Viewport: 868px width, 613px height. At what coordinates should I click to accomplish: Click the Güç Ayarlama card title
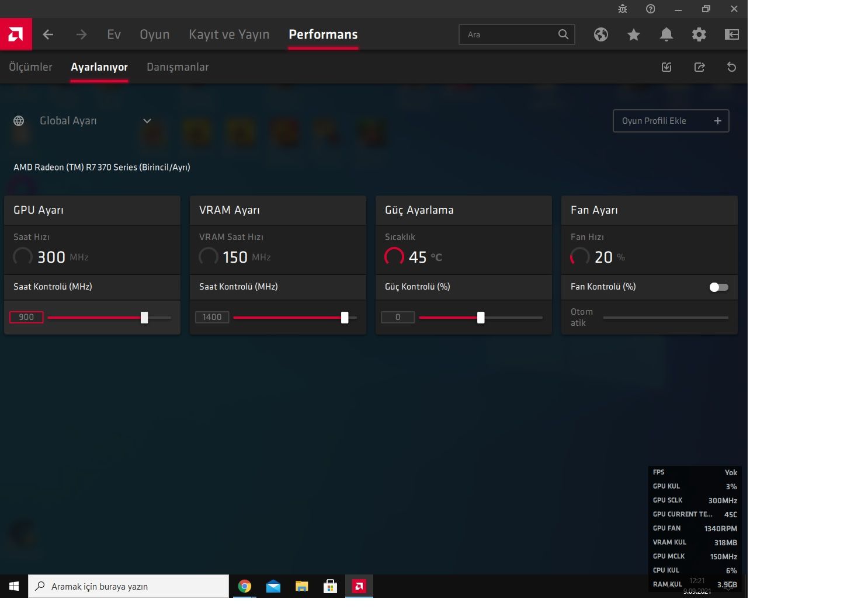[419, 210]
